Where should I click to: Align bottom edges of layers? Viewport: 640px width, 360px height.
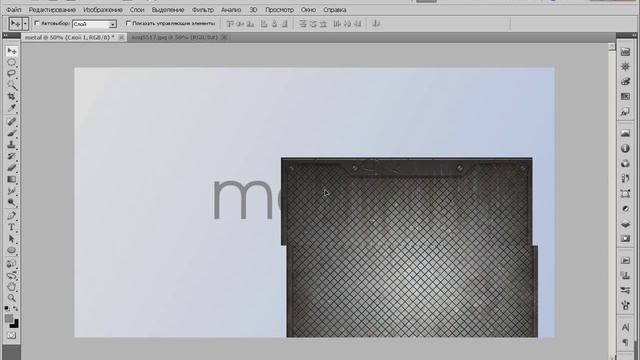click(x=251, y=24)
